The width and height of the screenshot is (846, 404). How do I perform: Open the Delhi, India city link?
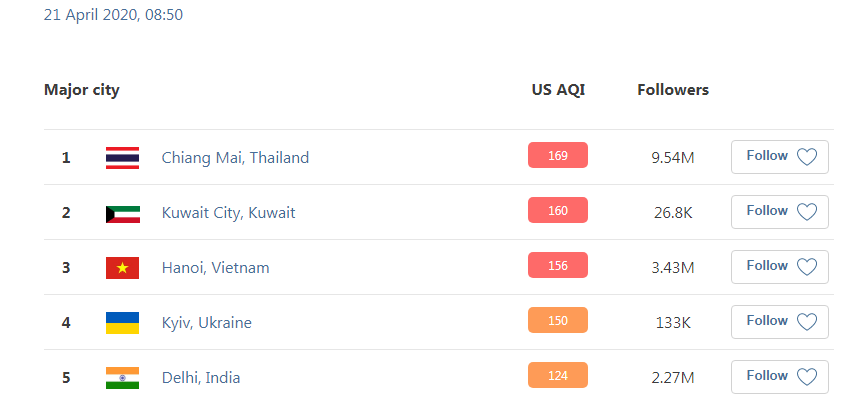coord(200,377)
